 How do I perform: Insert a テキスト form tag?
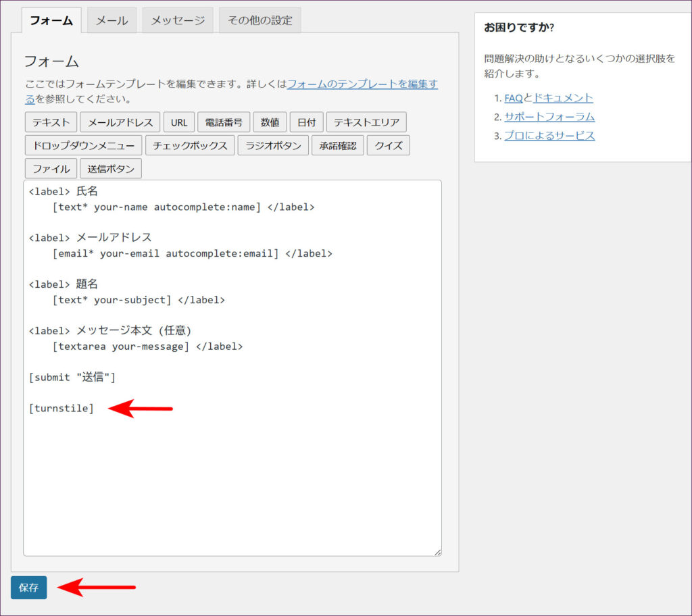tap(51, 122)
